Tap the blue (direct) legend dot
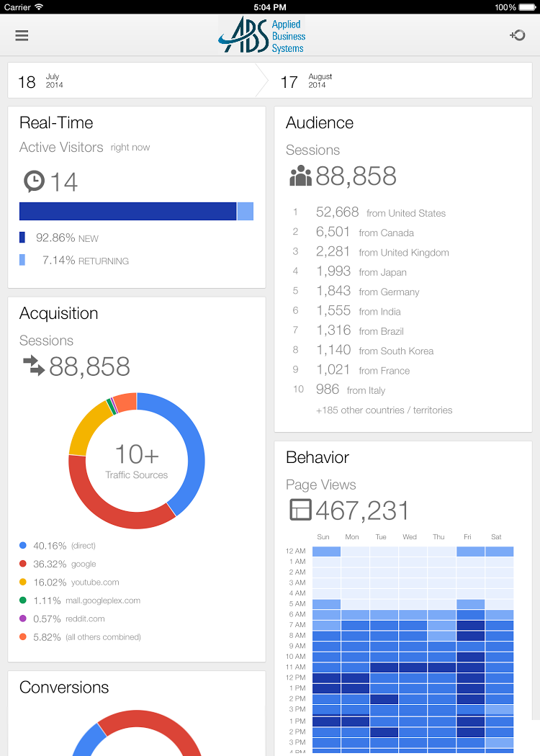Screen dimensions: 540x756 pyautogui.click(x=22, y=545)
